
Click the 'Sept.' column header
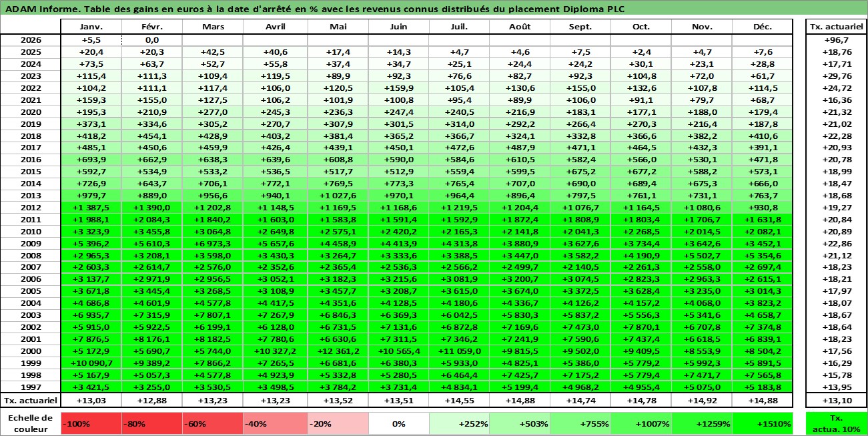coord(580,27)
